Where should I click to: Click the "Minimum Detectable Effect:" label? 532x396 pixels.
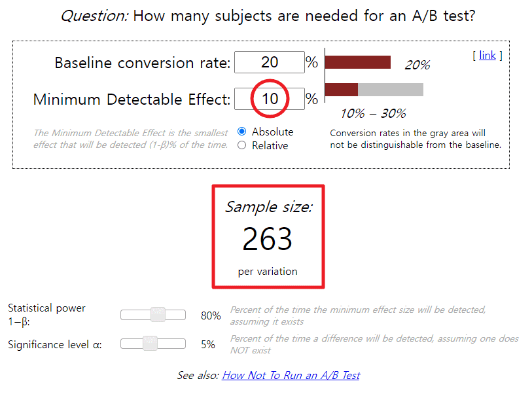132,99
